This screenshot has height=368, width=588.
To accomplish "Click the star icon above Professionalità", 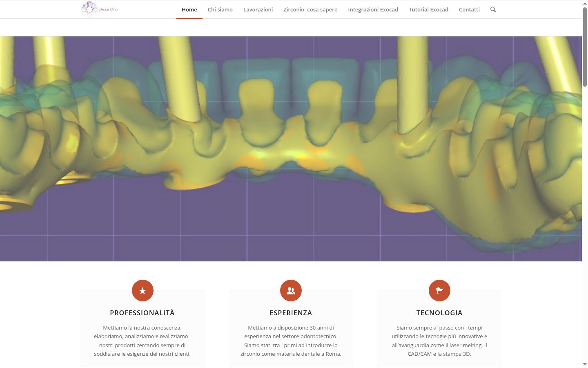I will (x=143, y=290).
